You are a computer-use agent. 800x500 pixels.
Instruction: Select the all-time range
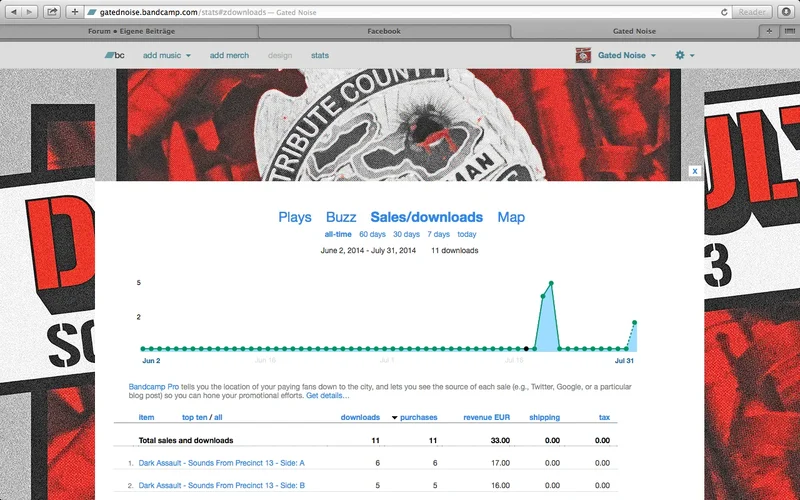click(x=338, y=234)
